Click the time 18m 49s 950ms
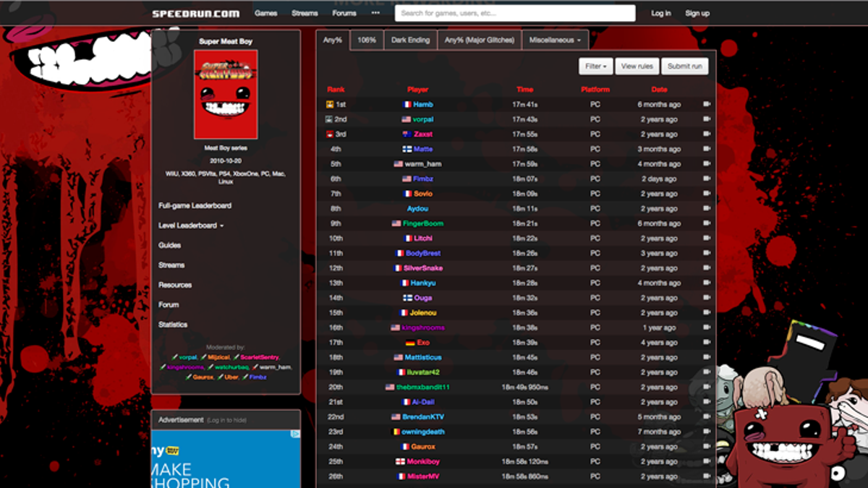This screenshot has height=488, width=868. pyautogui.click(x=525, y=388)
